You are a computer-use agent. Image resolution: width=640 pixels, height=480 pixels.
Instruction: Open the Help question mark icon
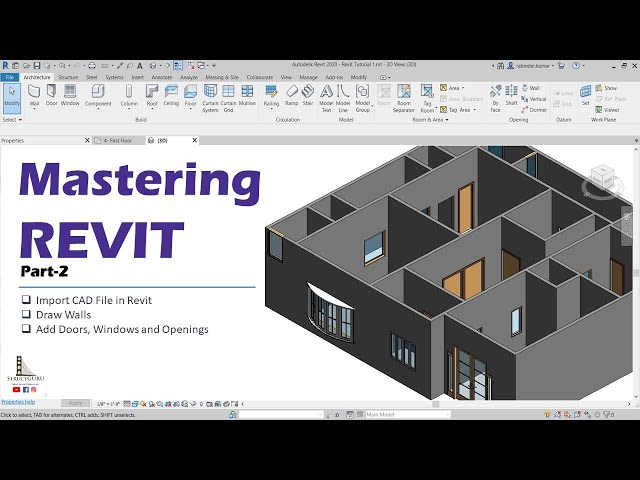click(576, 65)
